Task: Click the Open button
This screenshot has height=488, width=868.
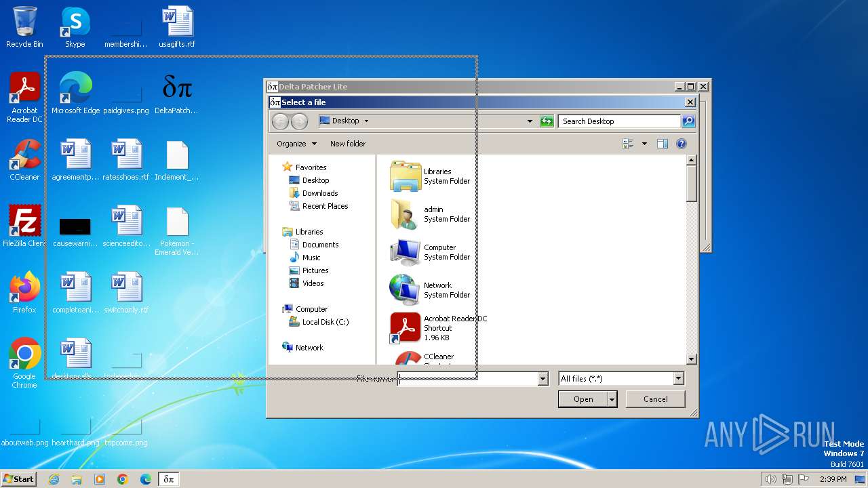Action: (x=583, y=400)
